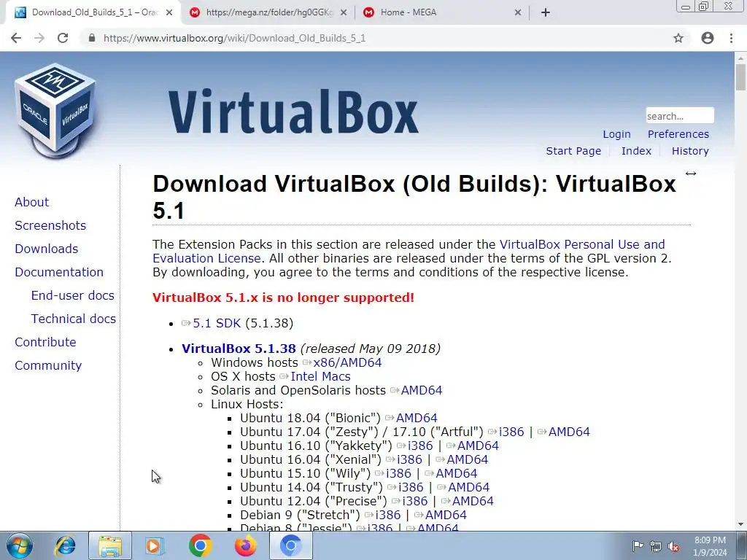Click the browser back arrow
747x560 pixels.
click(16, 38)
